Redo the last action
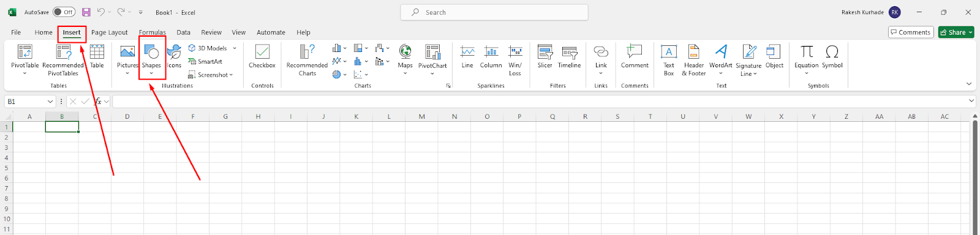 pyautogui.click(x=121, y=12)
